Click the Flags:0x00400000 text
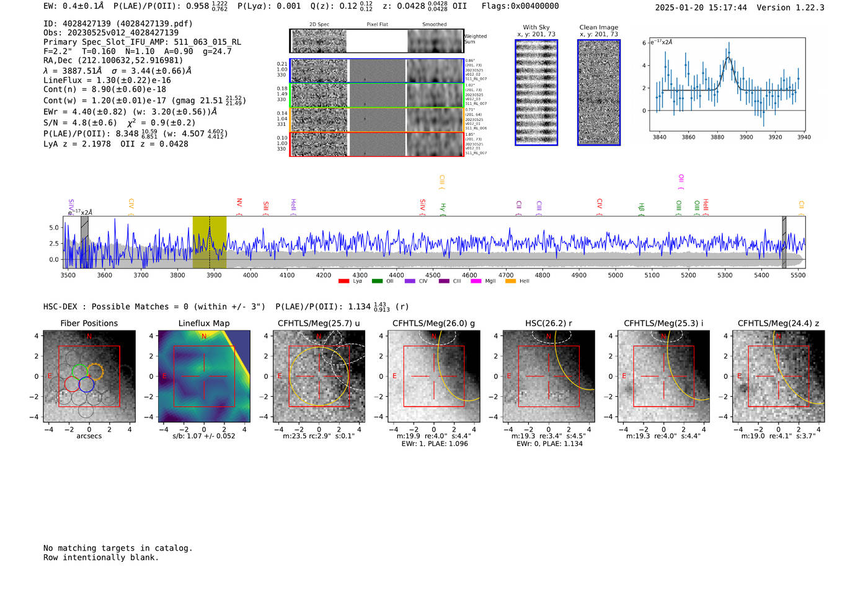The height and width of the screenshot is (591, 868). [520, 6]
